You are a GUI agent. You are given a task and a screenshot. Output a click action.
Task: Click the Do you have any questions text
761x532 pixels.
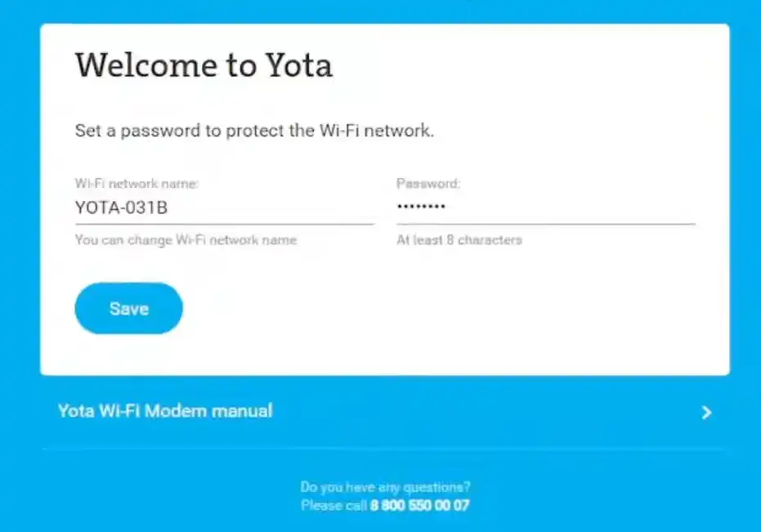coord(386,486)
